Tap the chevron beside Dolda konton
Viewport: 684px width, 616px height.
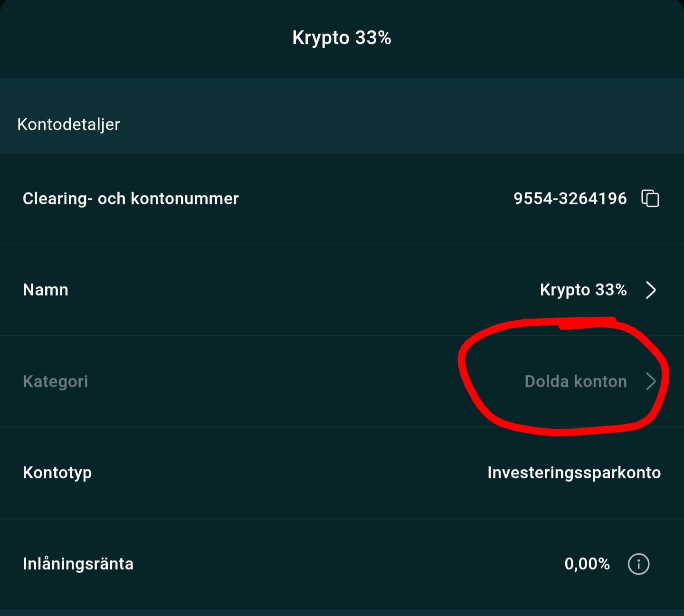651,381
